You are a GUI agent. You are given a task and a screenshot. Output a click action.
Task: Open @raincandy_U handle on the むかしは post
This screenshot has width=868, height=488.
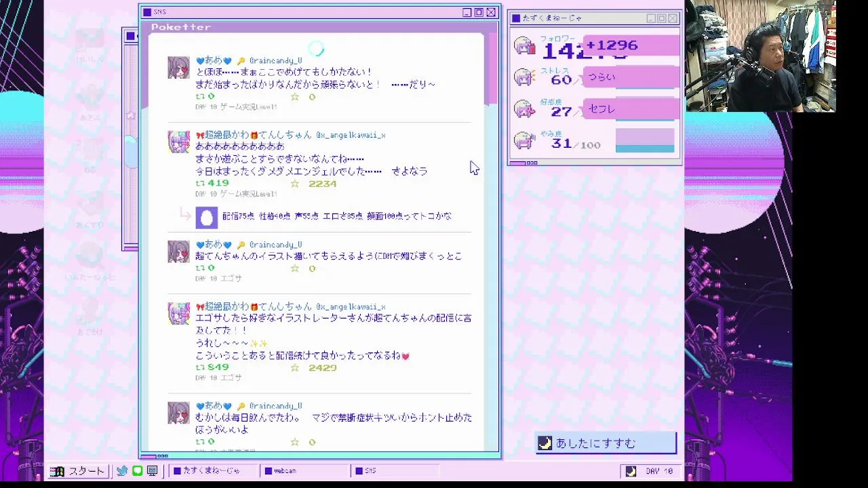click(275, 406)
